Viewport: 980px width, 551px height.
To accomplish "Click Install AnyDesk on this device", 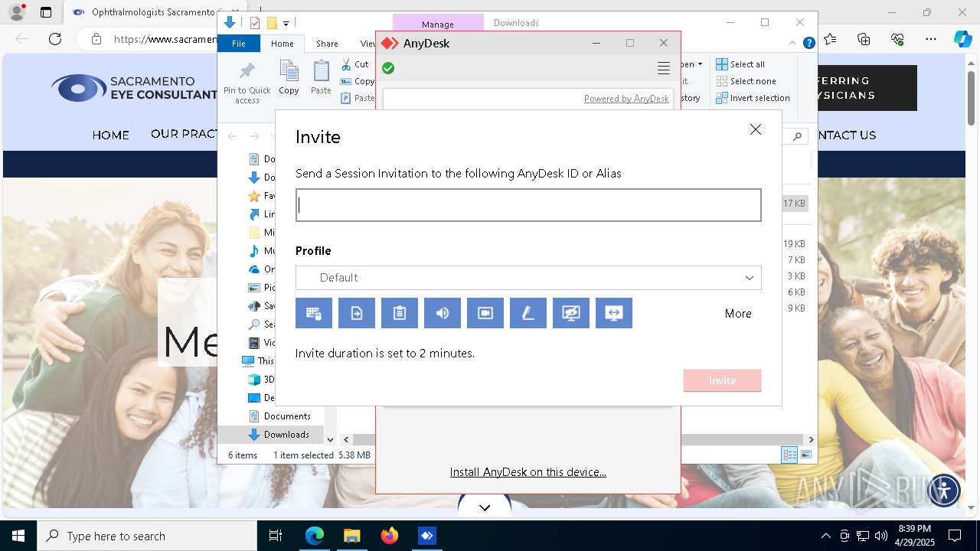I will (x=528, y=472).
